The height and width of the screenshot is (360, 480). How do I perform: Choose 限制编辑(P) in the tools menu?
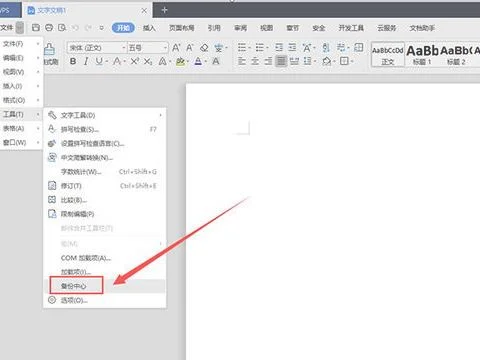point(105,214)
